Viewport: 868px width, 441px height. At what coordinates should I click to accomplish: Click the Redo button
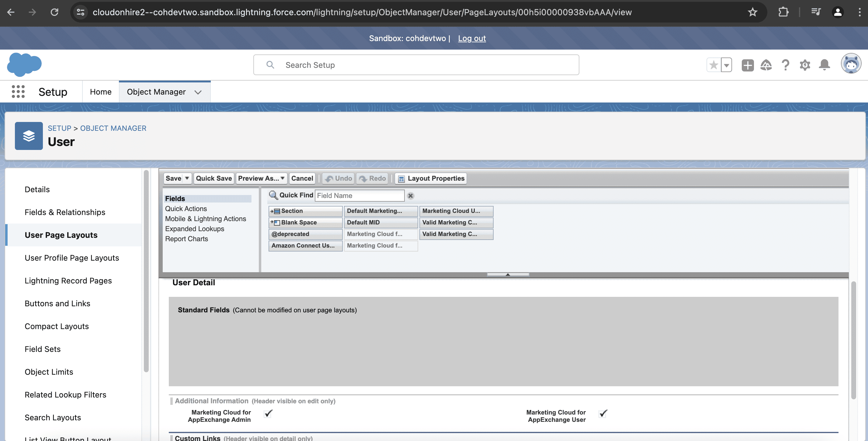coord(372,179)
